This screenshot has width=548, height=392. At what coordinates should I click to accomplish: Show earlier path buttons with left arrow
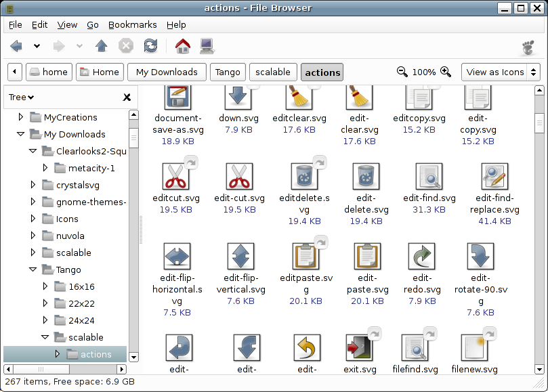click(x=15, y=72)
